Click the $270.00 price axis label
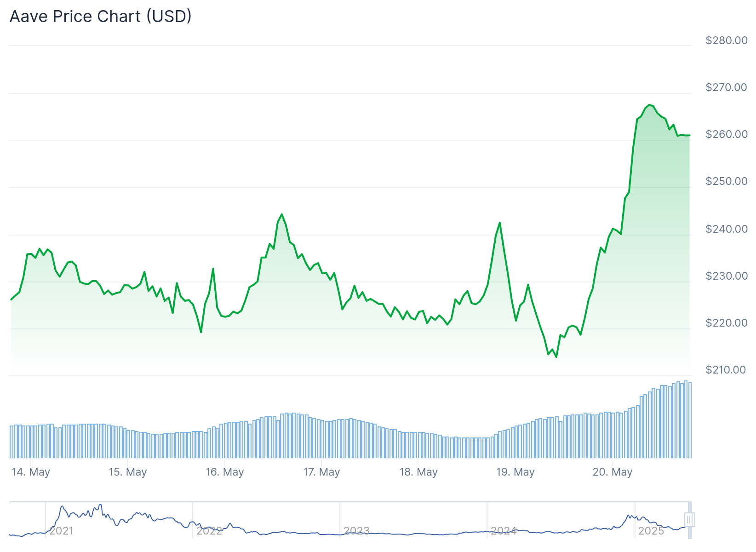This screenshot has height=552, width=756. (x=727, y=87)
